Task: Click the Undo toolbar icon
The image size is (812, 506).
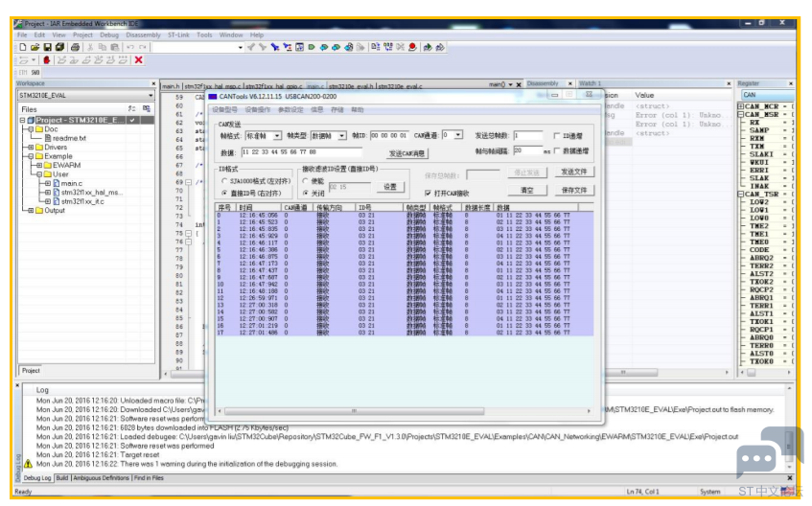Action: (130, 47)
